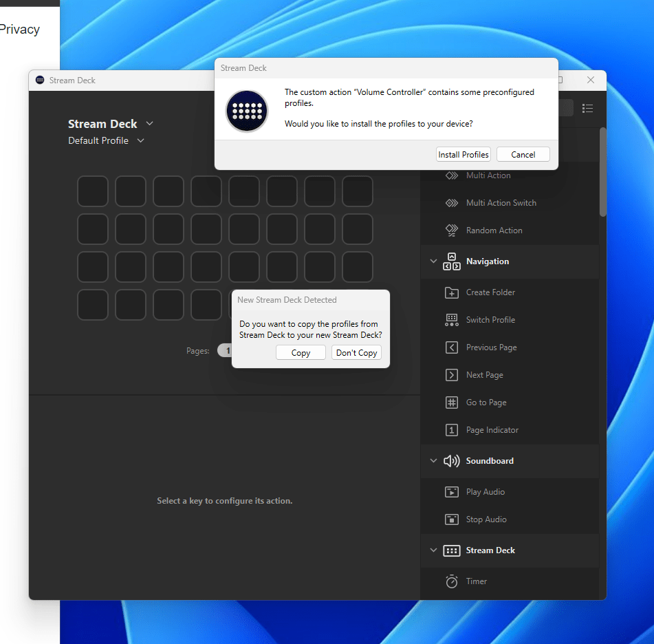The image size is (654, 644).
Task: Click the Stream Deck category icon
Action: coord(452,550)
